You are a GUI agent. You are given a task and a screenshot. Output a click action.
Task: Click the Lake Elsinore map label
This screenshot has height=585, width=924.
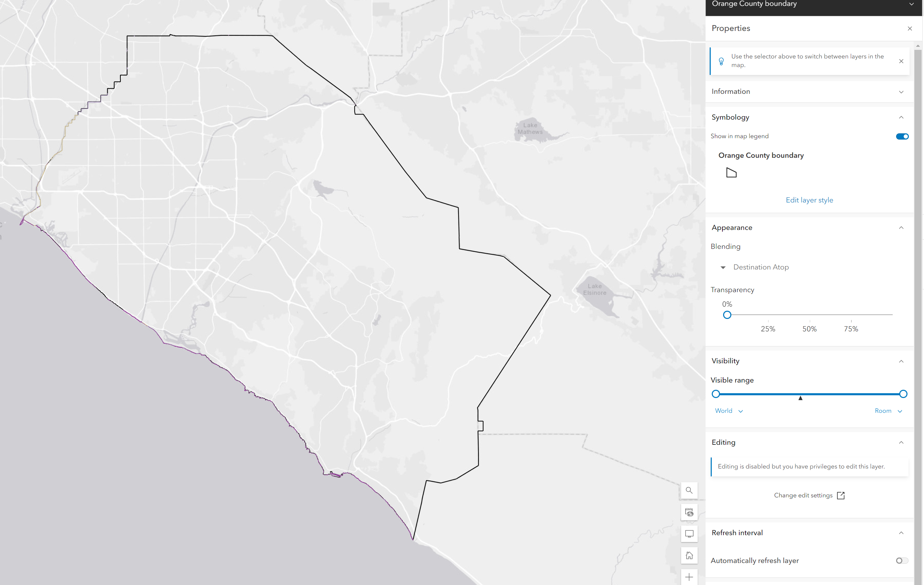(594, 289)
